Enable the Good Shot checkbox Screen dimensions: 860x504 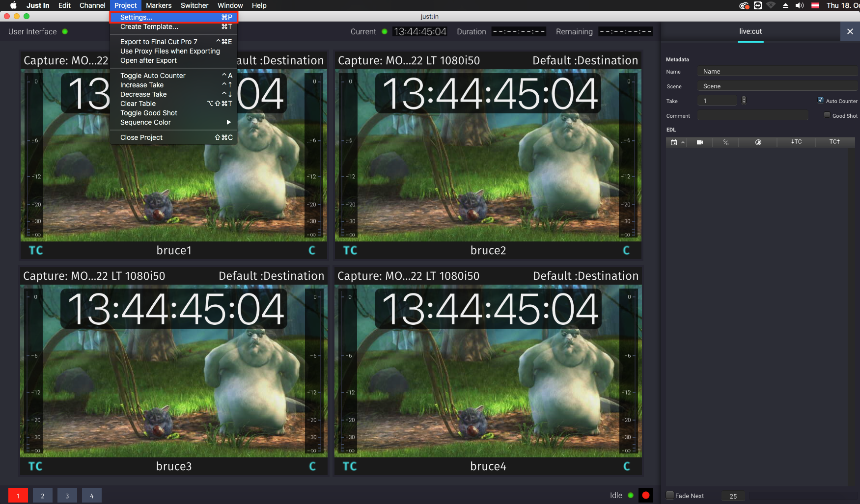(x=827, y=115)
